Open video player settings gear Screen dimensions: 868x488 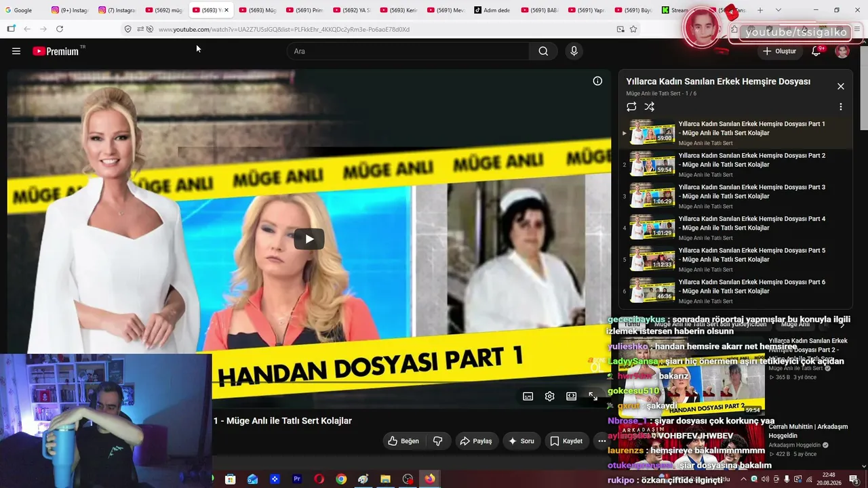point(549,396)
